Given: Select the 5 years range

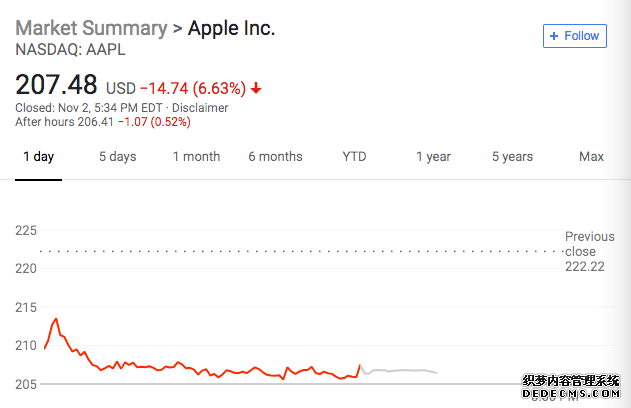Looking at the screenshot, I should pos(512,157).
